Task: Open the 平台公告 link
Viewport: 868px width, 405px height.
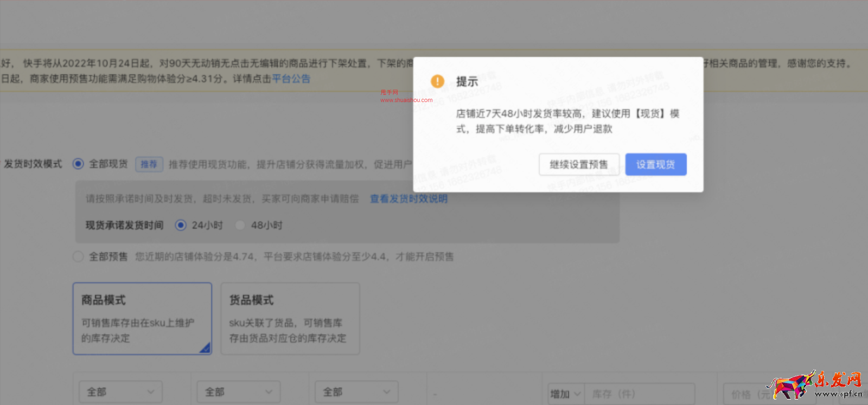Action: click(x=291, y=79)
